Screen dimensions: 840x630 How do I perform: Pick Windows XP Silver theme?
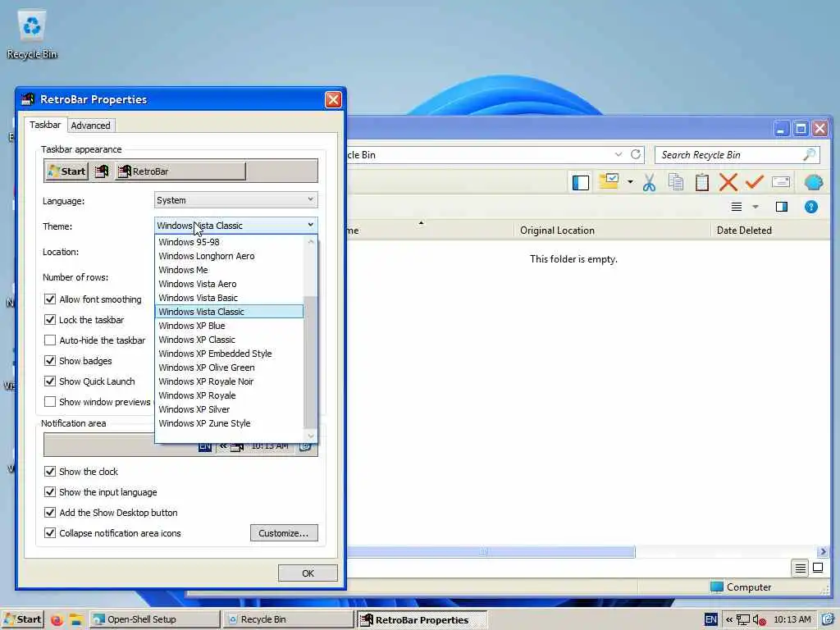point(229,409)
